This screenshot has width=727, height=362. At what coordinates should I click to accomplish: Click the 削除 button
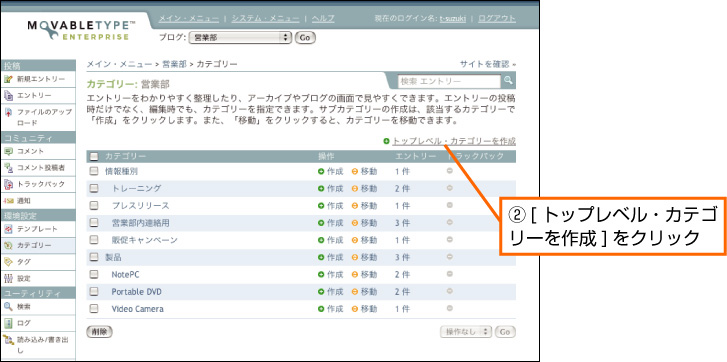point(99,332)
